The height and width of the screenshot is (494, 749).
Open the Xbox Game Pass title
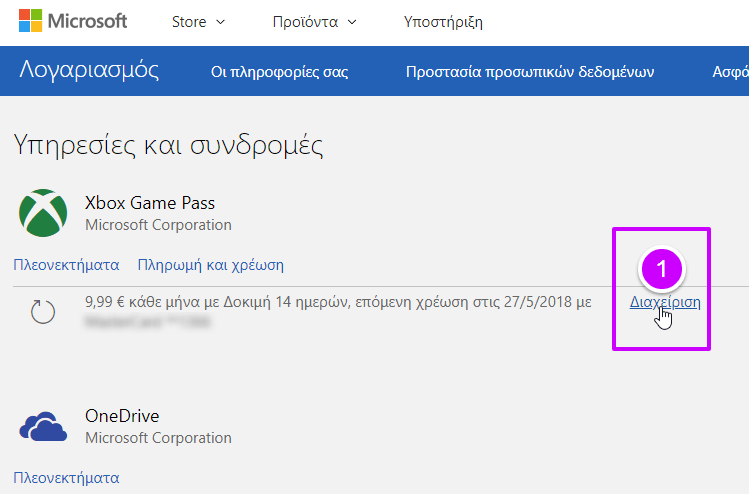pyautogui.click(x=150, y=203)
